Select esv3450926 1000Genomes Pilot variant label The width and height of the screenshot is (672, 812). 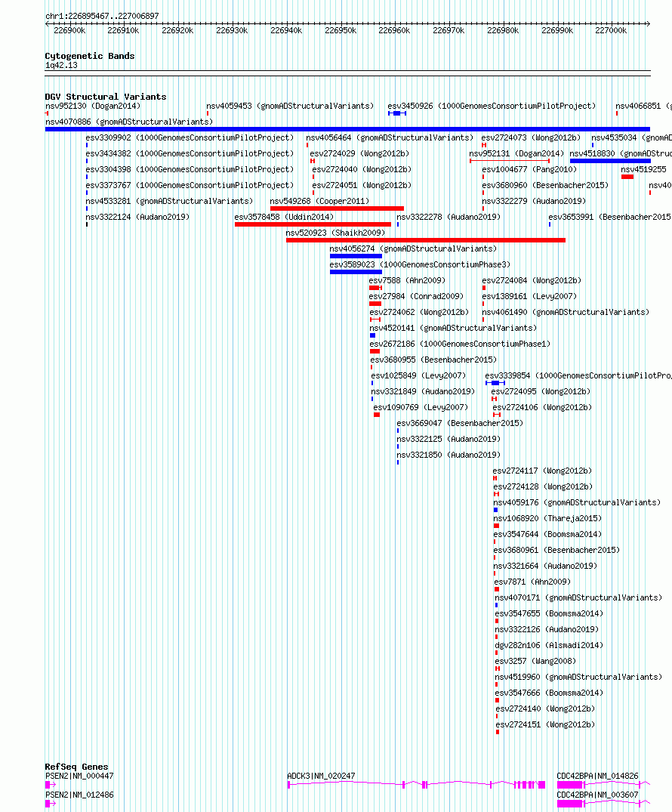(492, 106)
